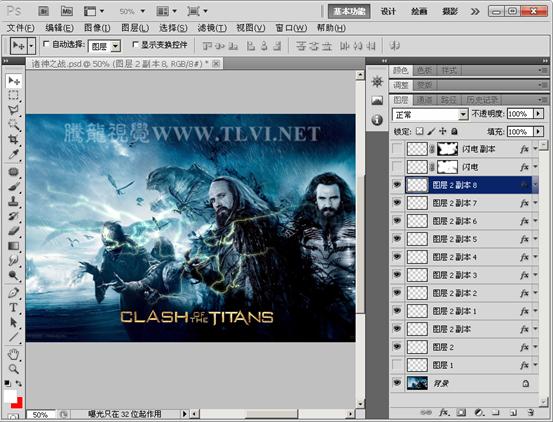553x422 pixels.
Task: Switch to the 历史记录 tab
Action: click(482, 100)
